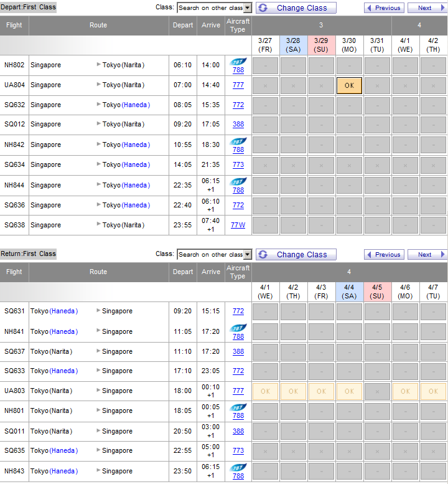Open aircraft type 788 link for NH841
The image size is (448, 484).
pos(238,336)
